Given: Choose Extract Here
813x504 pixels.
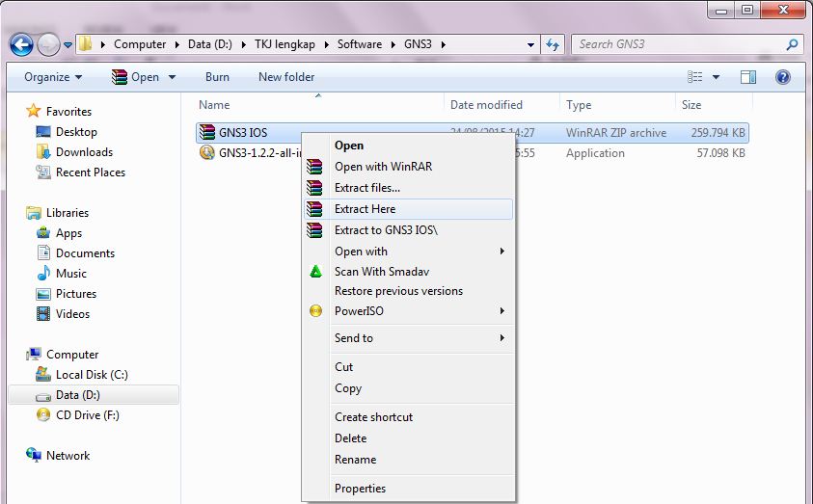Looking at the screenshot, I should click(408, 209).
